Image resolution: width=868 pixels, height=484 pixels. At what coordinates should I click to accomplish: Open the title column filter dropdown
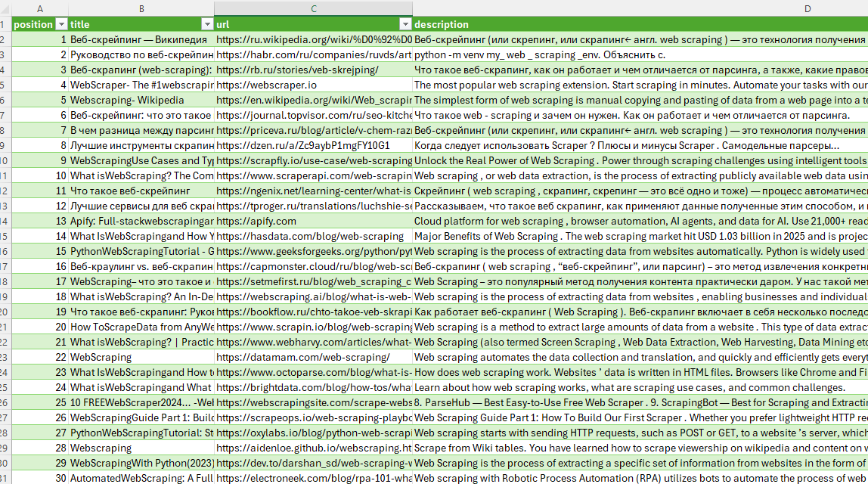point(207,24)
